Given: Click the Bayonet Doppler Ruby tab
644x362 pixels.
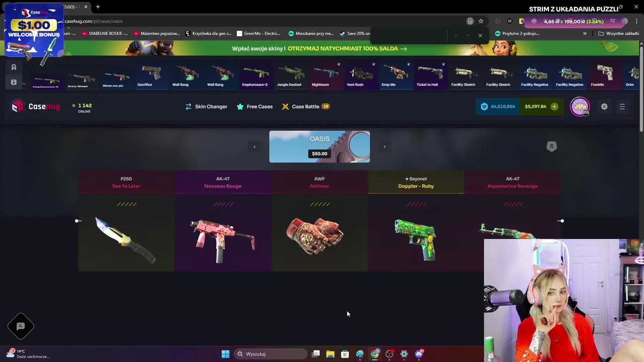Looking at the screenshot, I should point(416,182).
